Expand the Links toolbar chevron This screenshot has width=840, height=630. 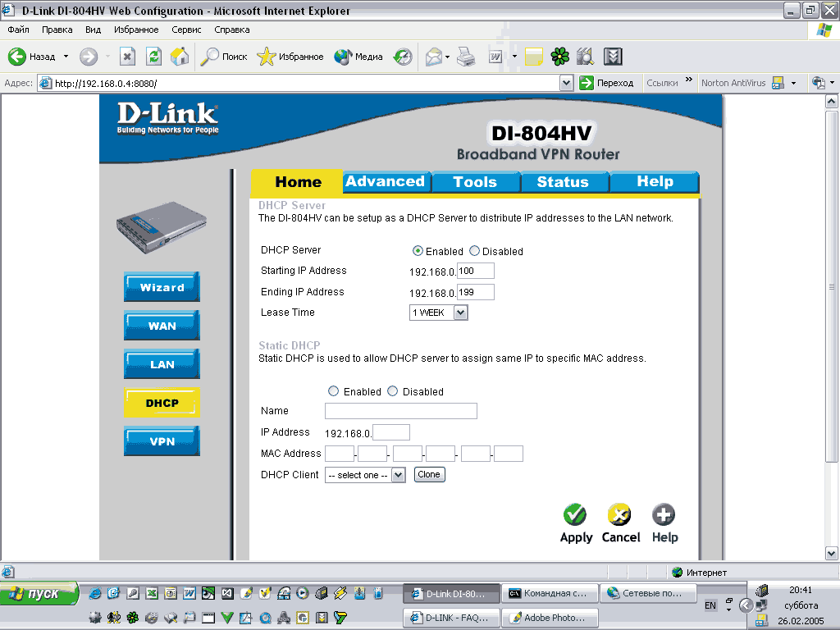click(x=689, y=80)
